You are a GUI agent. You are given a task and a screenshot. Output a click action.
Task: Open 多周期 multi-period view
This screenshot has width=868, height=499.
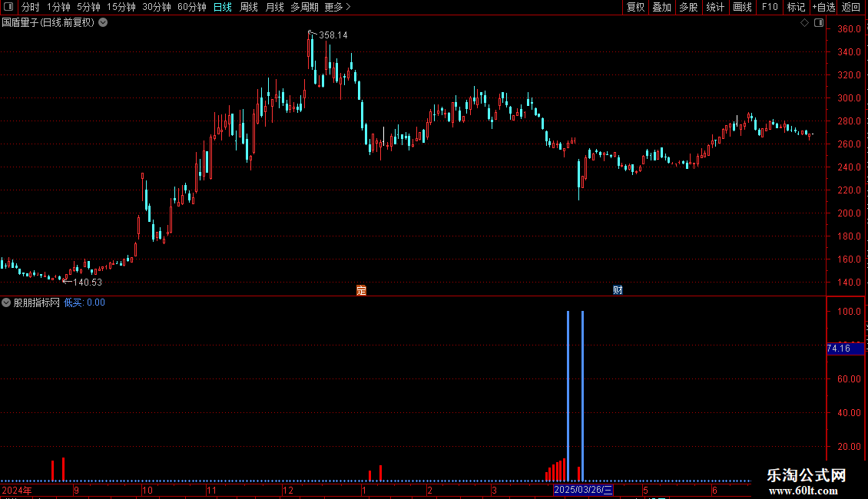pos(304,7)
